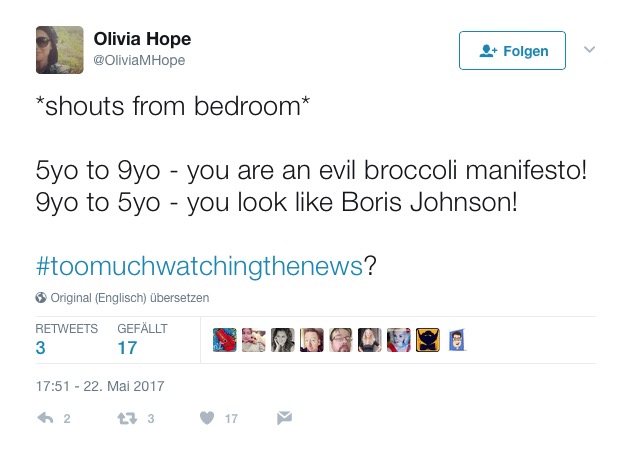Click the first liker avatar thumbnail

(225, 340)
